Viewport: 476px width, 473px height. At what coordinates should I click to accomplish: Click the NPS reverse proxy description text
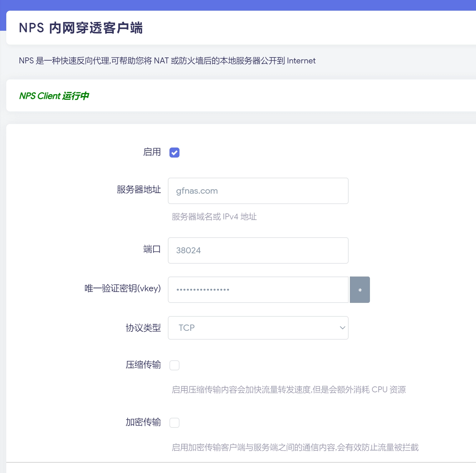tap(167, 61)
